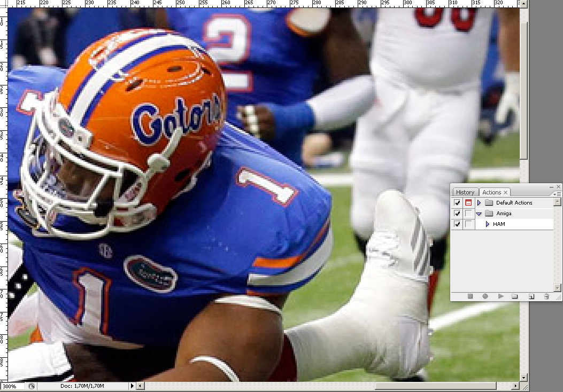Uncheck the Amiga action set checkbox
This screenshot has height=392, width=563.
click(x=457, y=214)
